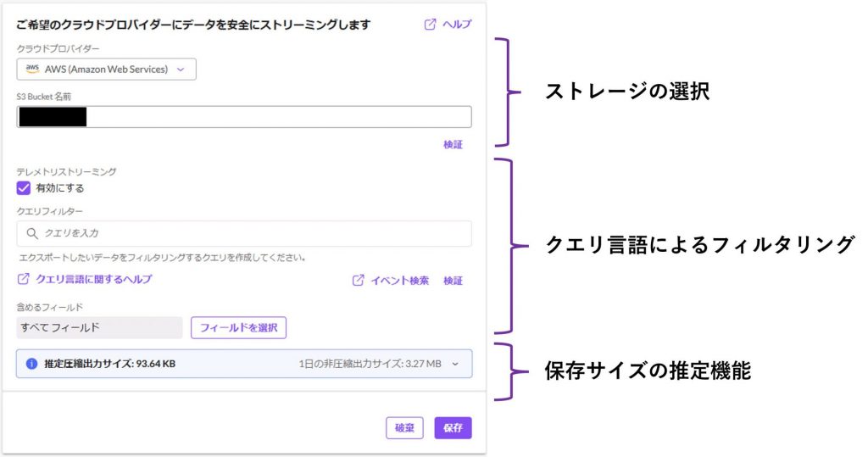This screenshot has width=868, height=457.
Task: Open the クラウドプロバイダー dropdown chevron
Action: (x=181, y=70)
